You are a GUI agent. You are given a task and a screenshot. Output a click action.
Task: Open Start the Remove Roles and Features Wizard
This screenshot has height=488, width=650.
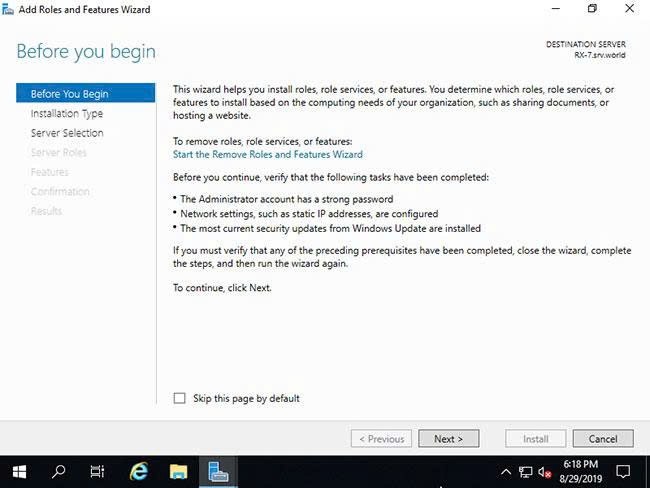(268, 154)
